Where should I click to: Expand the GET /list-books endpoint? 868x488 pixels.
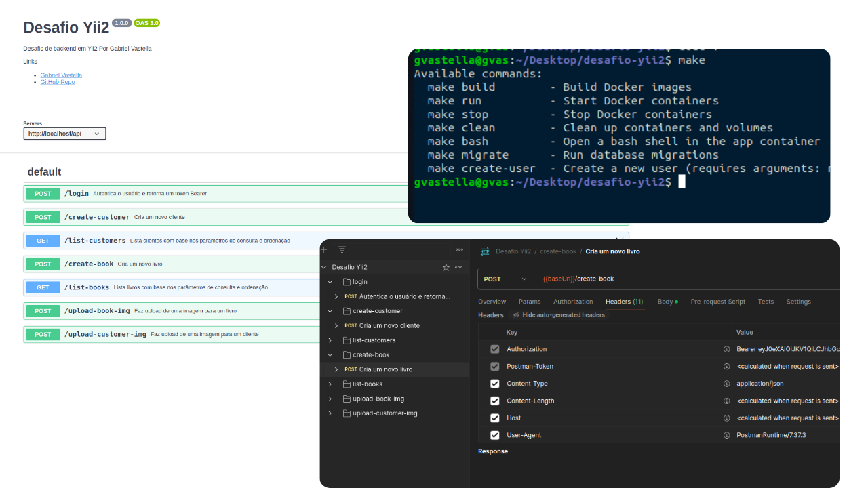point(172,287)
